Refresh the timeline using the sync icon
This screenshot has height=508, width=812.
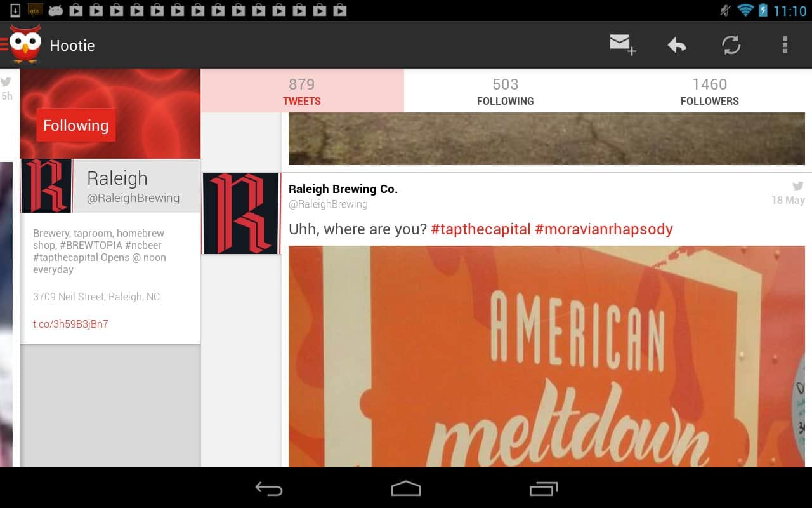(731, 44)
